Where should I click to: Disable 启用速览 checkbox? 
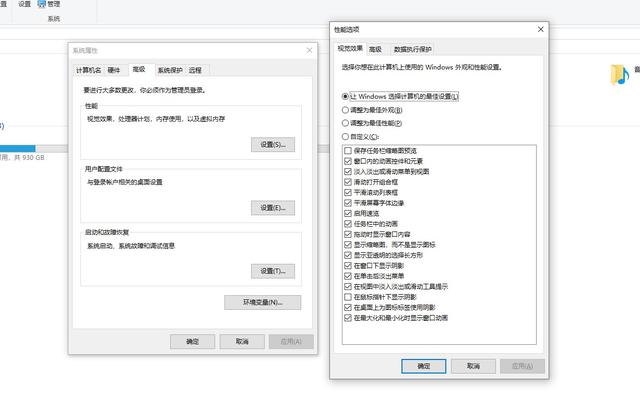(348, 214)
